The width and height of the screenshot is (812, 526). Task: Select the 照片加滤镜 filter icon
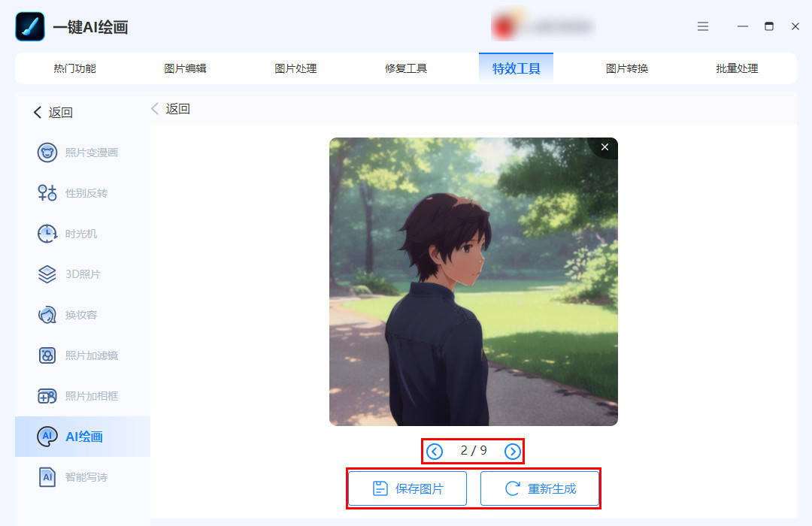click(x=47, y=355)
